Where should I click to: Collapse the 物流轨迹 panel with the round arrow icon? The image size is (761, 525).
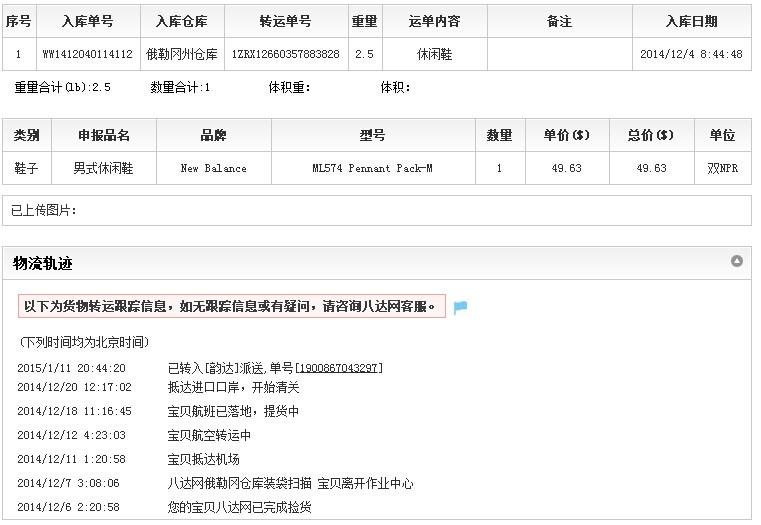[x=736, y=261]
